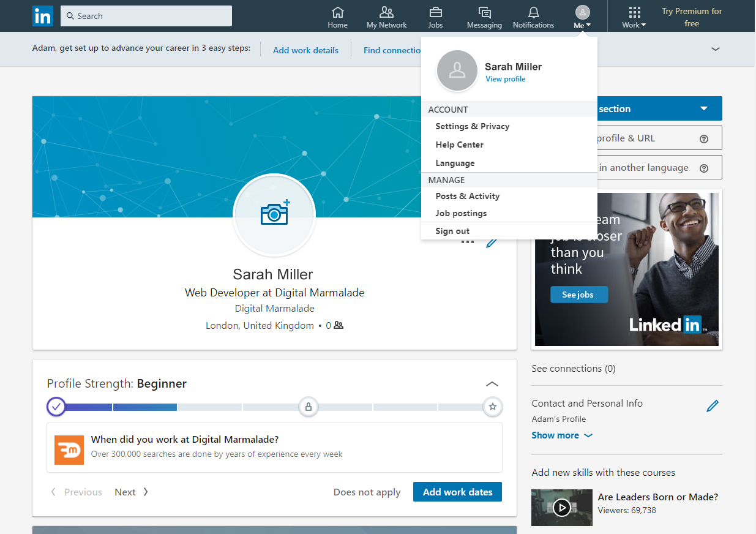This screenshot has height=534, width=756.
Task: Click camera icon to add profile photo
Action: pyautogui.click(x=274, y=216)
